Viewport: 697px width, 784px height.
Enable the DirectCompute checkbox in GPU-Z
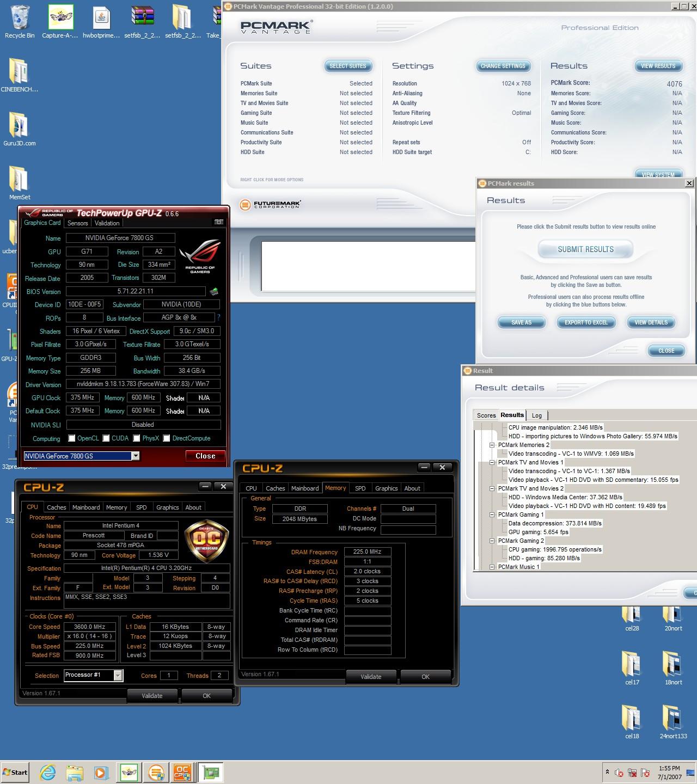[x=167, y=438]
